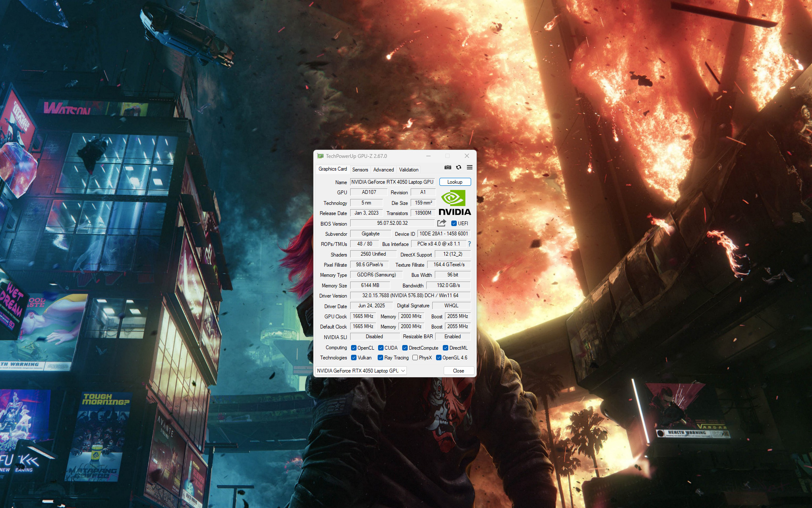Toggle the OpenGL 4.6 checkbox
Viewport: 812px width, 508px height.
(x=439, y=358)
